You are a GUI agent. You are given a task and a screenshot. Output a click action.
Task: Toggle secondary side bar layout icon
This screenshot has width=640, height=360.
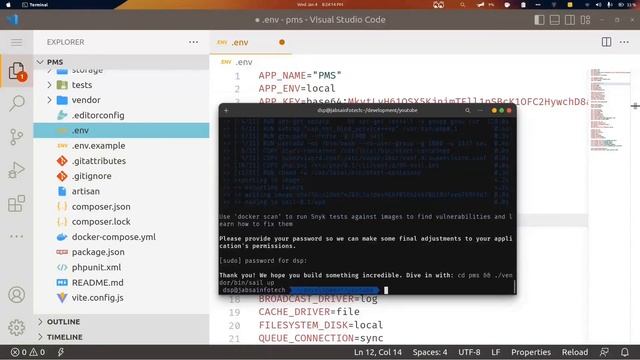coord(570,20)
